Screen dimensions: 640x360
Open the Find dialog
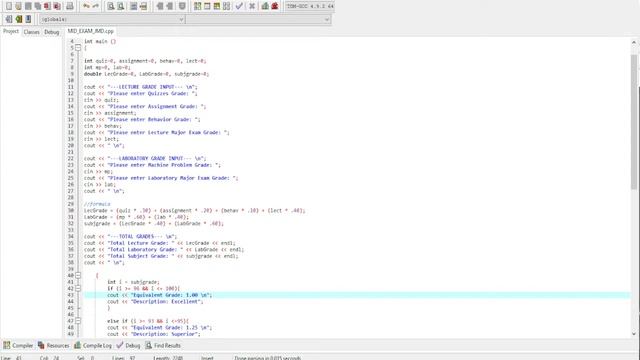[x=111, y=6]
